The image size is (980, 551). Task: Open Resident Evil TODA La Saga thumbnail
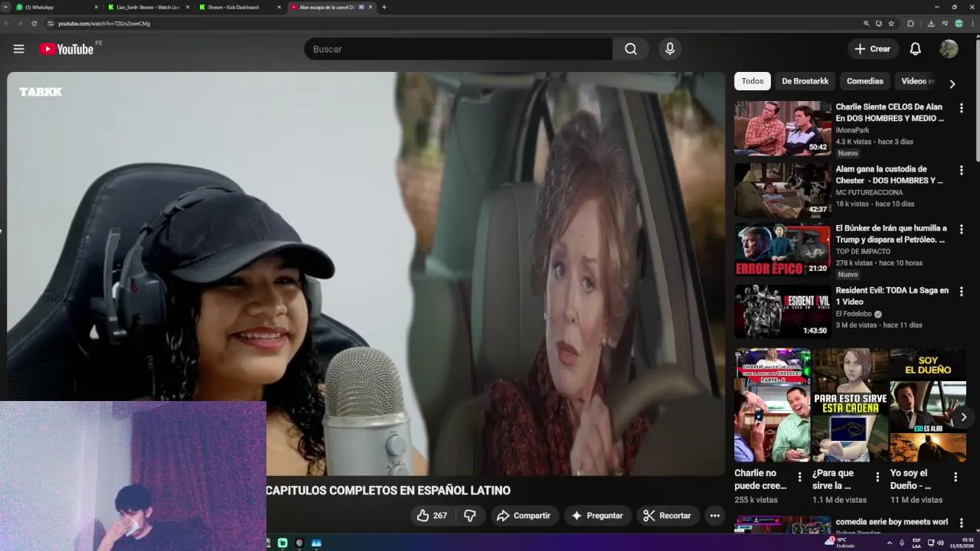(x=782, y=311)
